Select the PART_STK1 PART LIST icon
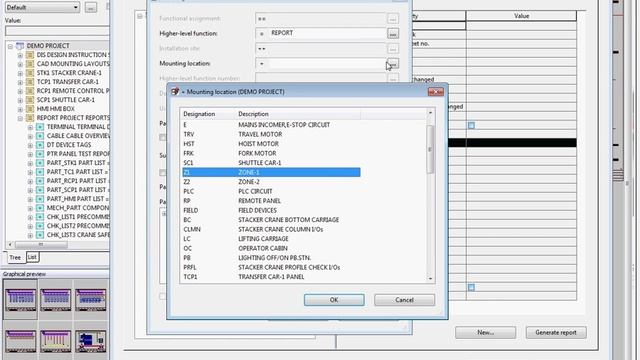This screenshot has height=360, width=640. tap(40, 163)
